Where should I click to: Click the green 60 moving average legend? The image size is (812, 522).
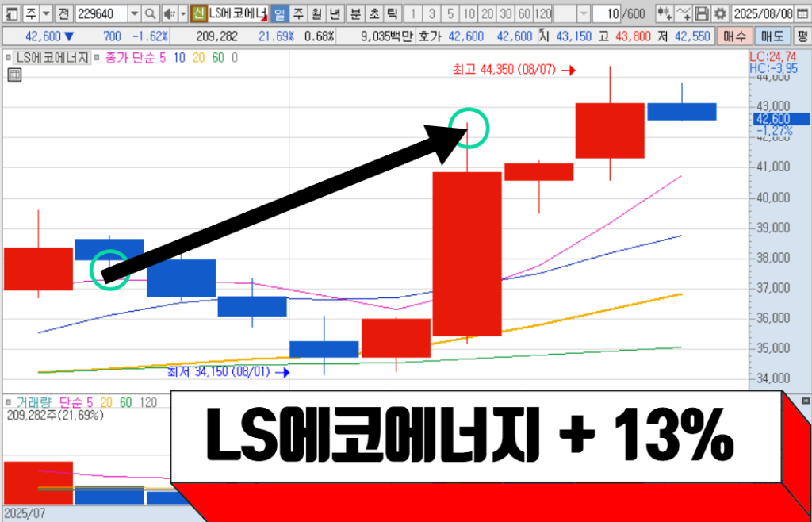tap(219, 57)
